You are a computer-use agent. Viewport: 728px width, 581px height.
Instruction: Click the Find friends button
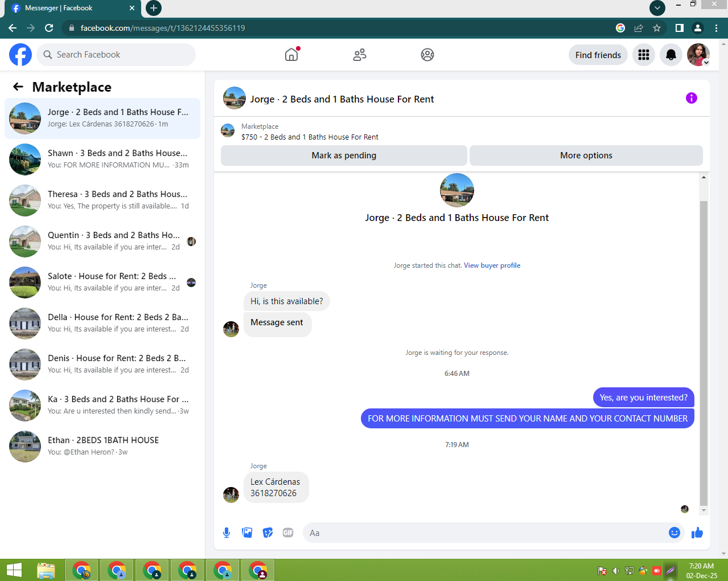tap(598, 55)
